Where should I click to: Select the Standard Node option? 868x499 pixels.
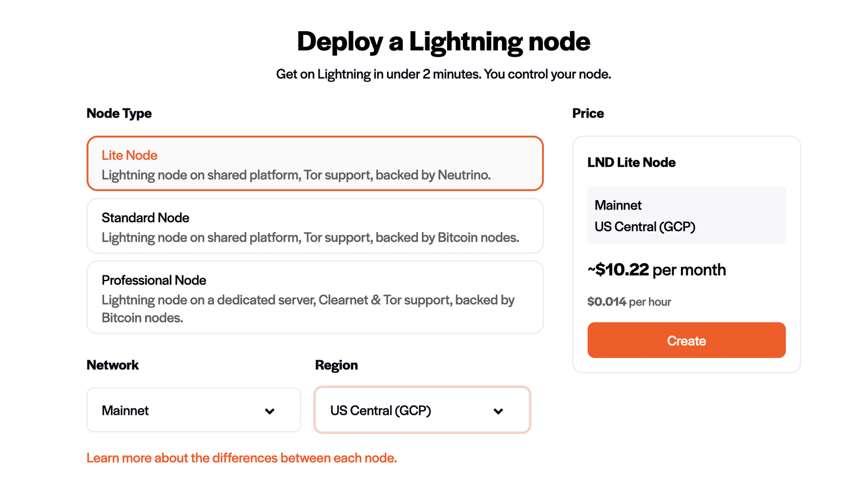pyautogui.click(x=315, y=226)
